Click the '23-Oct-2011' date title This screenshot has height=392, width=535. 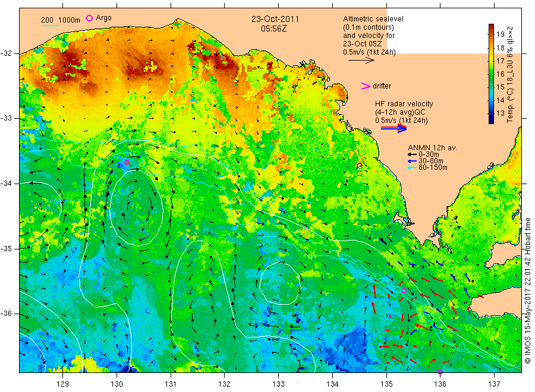click(275, 19)
